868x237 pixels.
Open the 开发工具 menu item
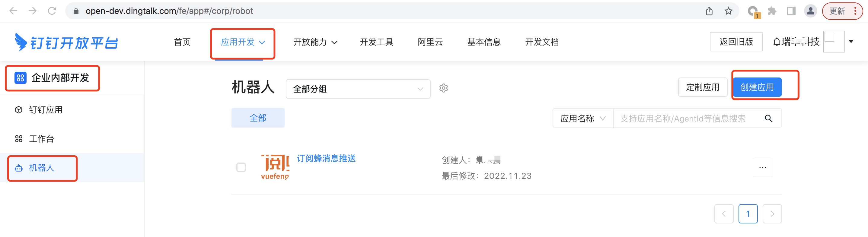click(x=376, y=42)
